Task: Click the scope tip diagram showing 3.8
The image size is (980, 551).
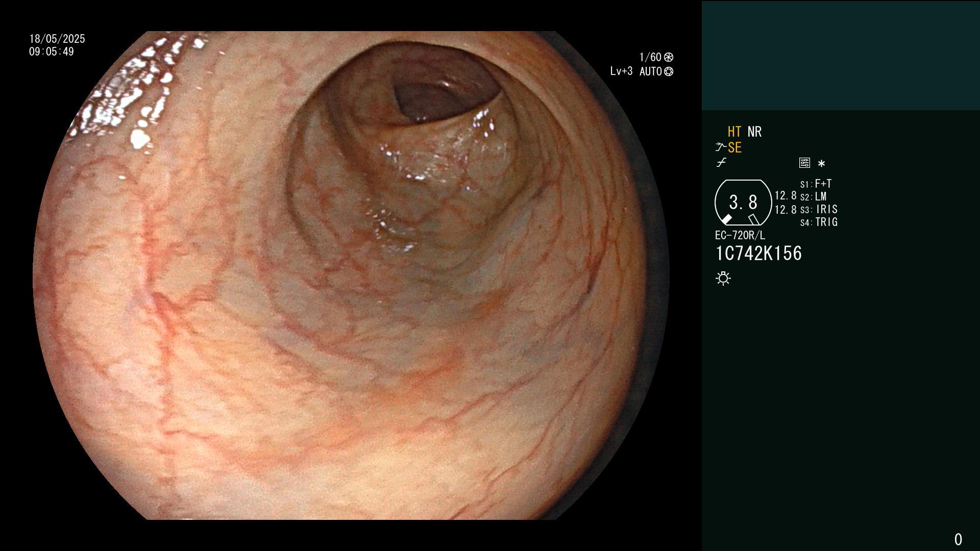Action: click(743, 203)
